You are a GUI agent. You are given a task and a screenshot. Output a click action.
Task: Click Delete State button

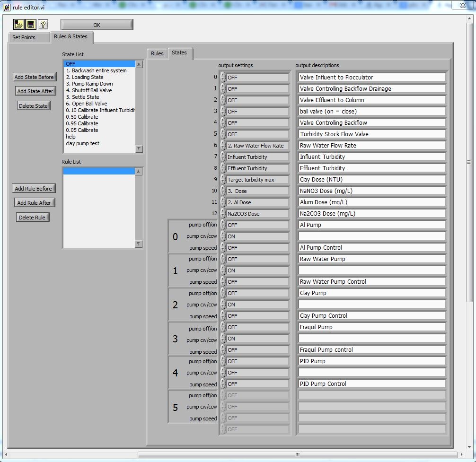[x=34, y=106]
